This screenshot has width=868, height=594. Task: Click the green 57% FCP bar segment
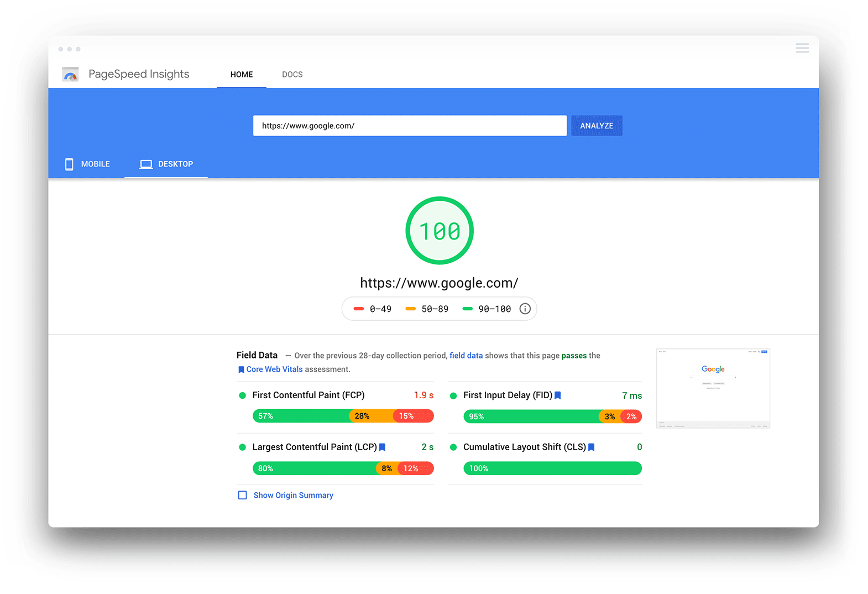(301, 416)
